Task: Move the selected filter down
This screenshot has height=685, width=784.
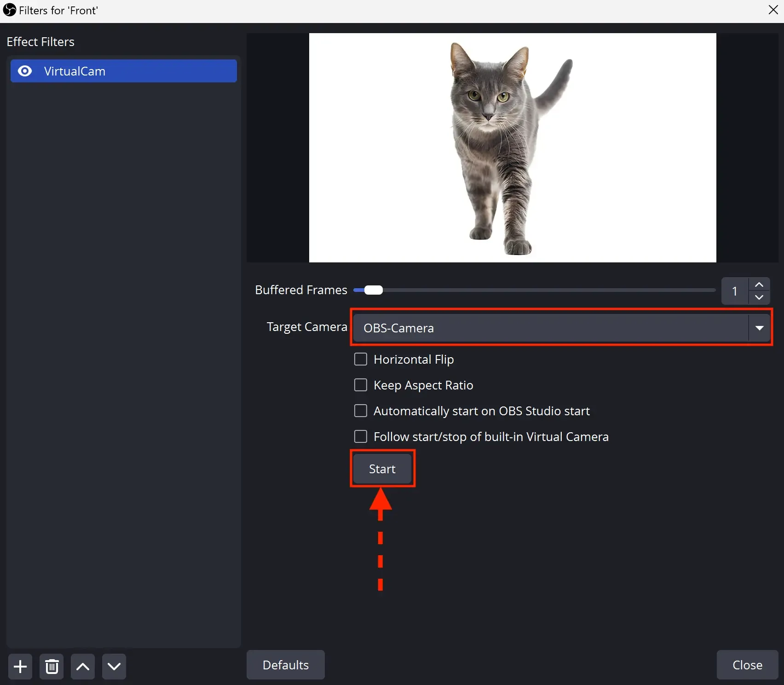Action: point(114,666)
